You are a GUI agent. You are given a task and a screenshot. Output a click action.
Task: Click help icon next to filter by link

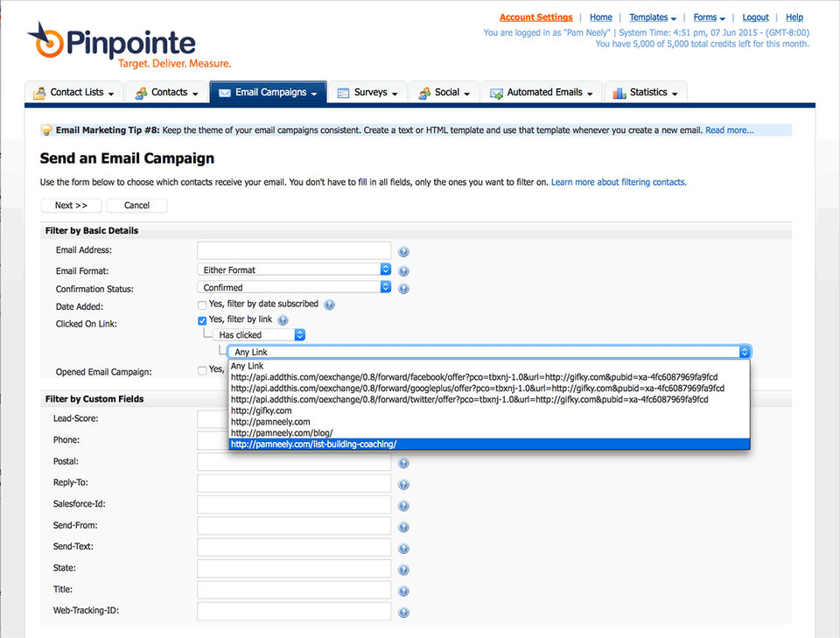283,320
